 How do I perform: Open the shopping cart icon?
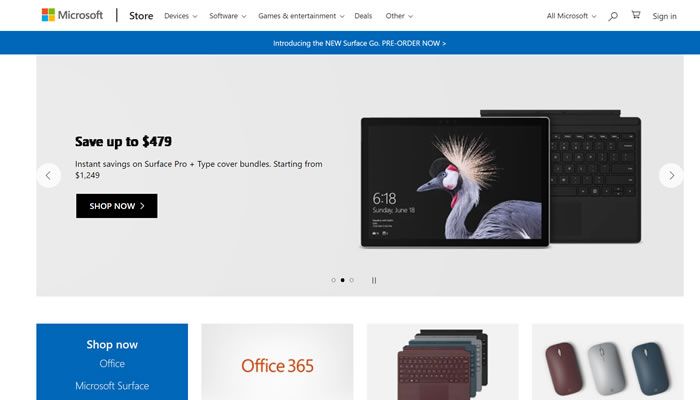pos(636,15)
